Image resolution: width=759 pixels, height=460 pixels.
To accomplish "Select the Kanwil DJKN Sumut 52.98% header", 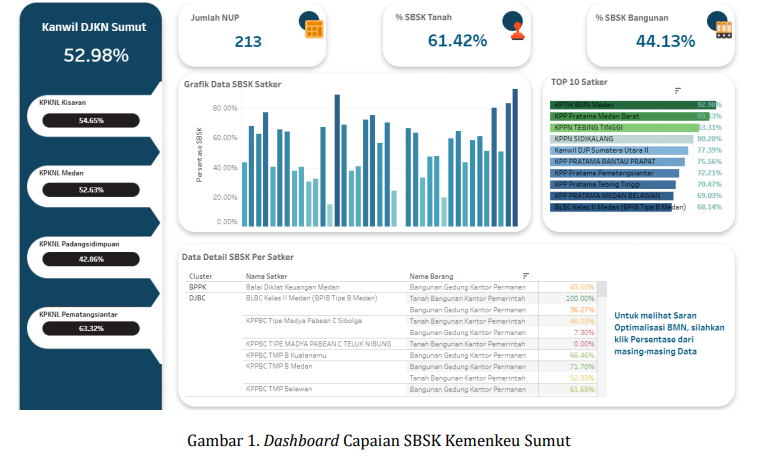I will (x=91, y=42).
